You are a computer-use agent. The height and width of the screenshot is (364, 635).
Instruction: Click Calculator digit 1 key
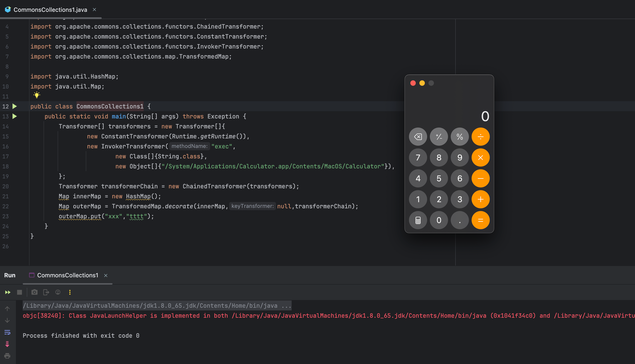pos(418,199)
